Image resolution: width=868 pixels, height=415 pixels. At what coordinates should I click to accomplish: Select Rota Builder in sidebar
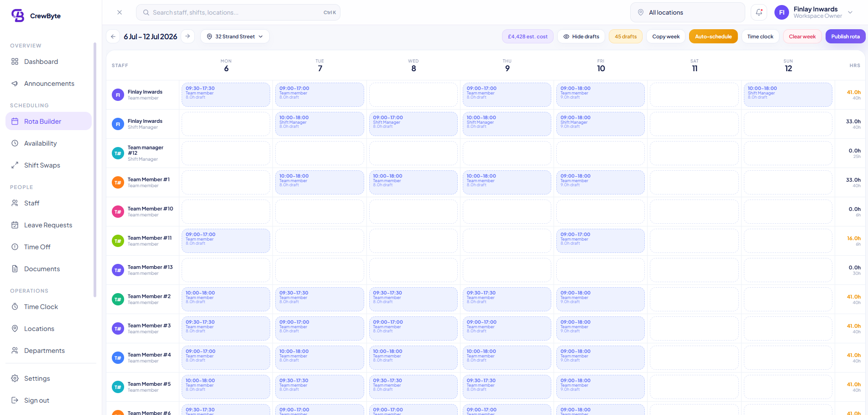coord(48,121)
